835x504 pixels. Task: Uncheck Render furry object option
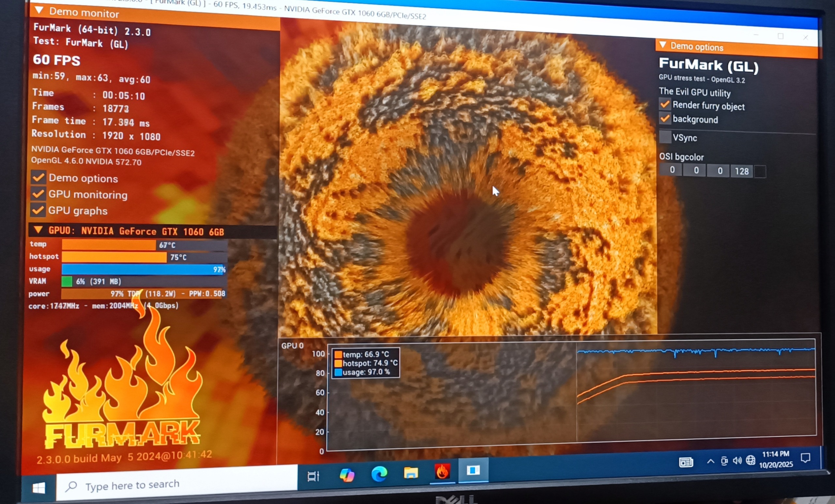pos(665,104)
